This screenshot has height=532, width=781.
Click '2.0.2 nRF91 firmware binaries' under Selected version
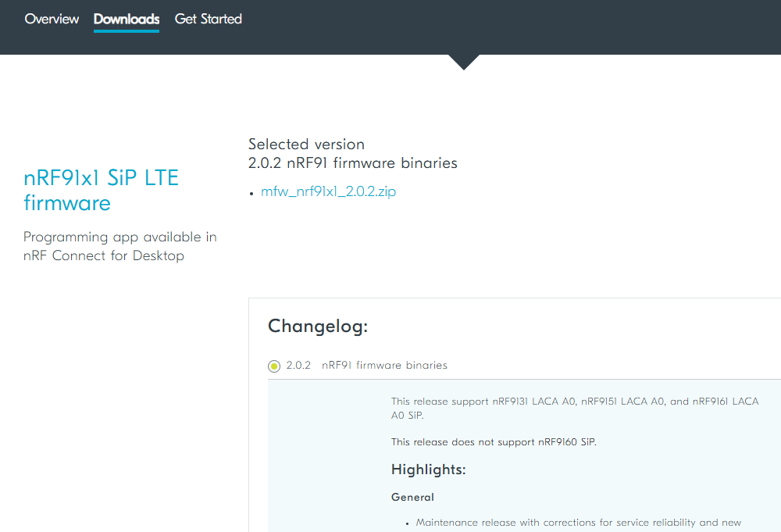tap(353, 163)
